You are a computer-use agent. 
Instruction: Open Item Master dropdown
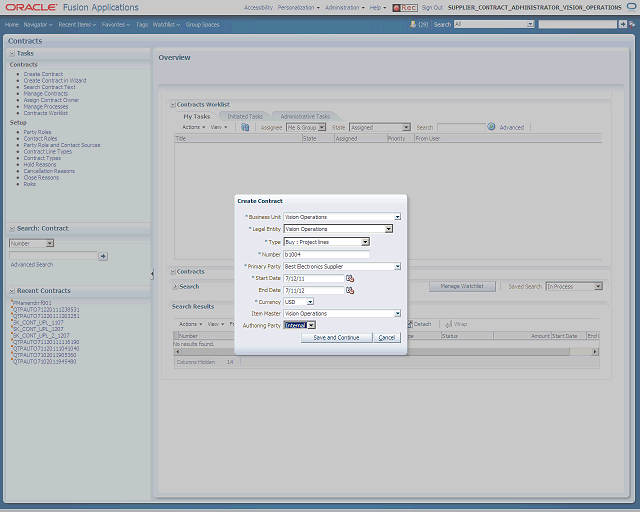pyautogui.click(x=398, y=314)
